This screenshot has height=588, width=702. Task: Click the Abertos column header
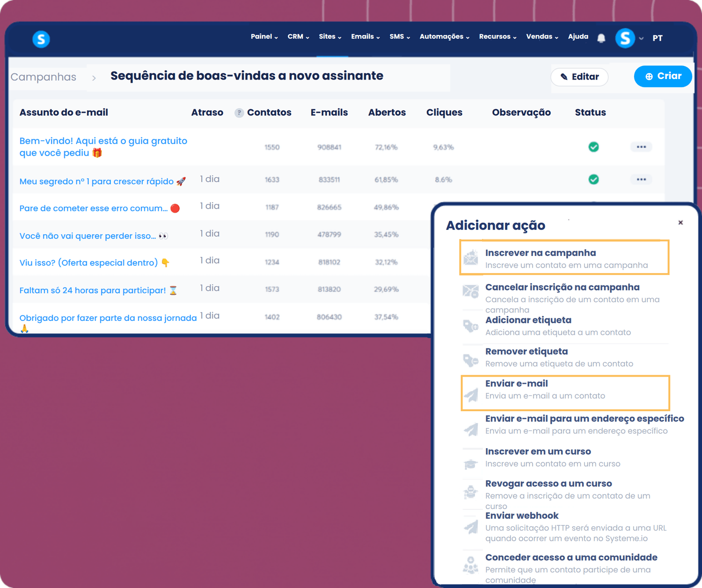tap(387, 112)
